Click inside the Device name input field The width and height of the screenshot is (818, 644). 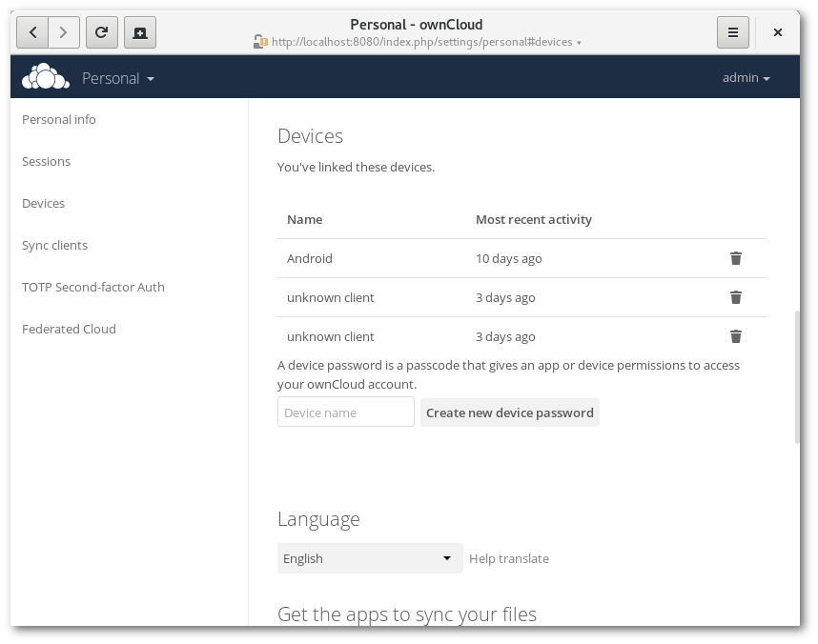pyautogui.click(x=345, y=412)
